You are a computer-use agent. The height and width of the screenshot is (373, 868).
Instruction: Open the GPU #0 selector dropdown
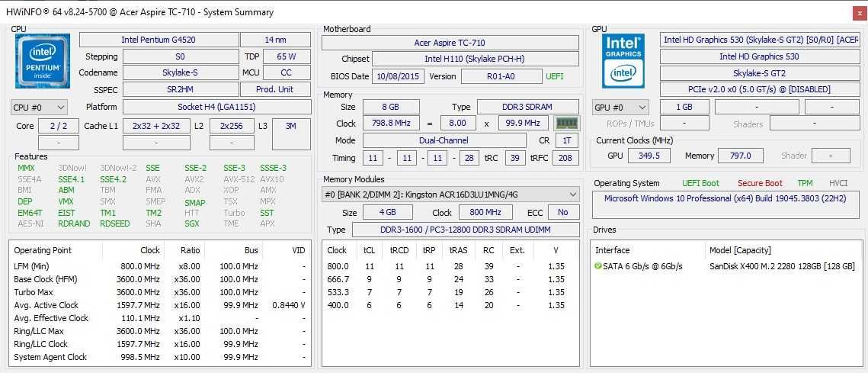pyautogui.click(x=620, y=108)
